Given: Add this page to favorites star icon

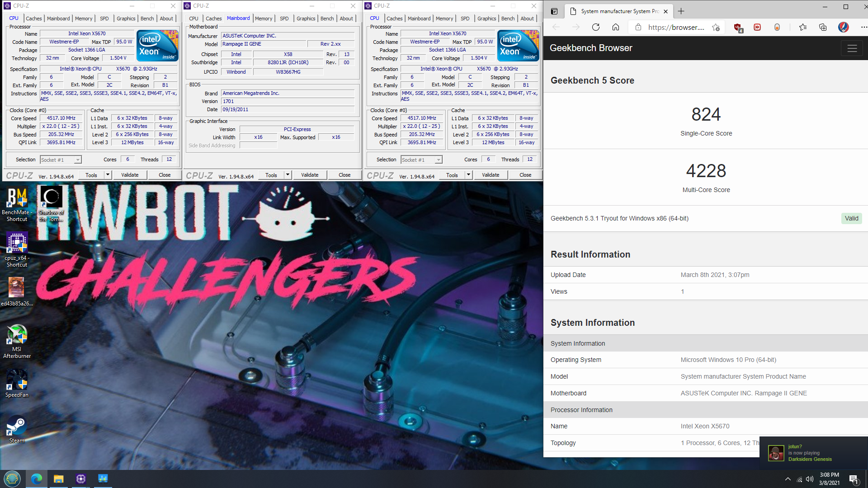Looking at the screenshot, I should click(716, 27).
